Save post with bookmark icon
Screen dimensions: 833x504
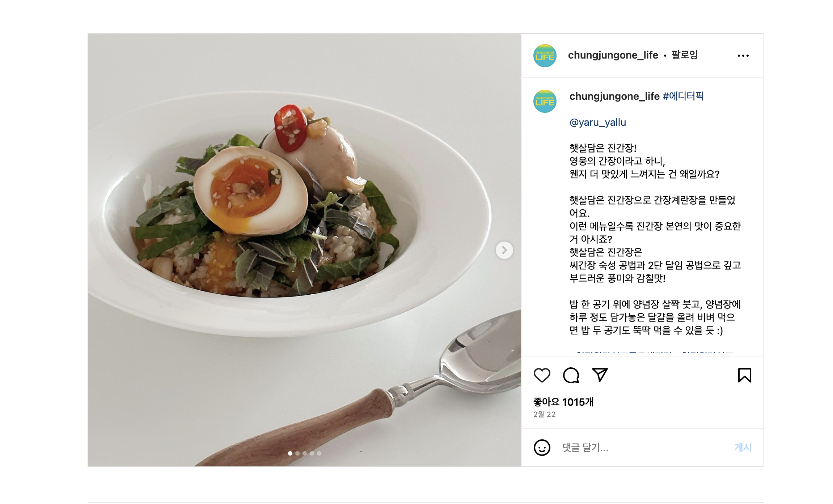point(744,375)
